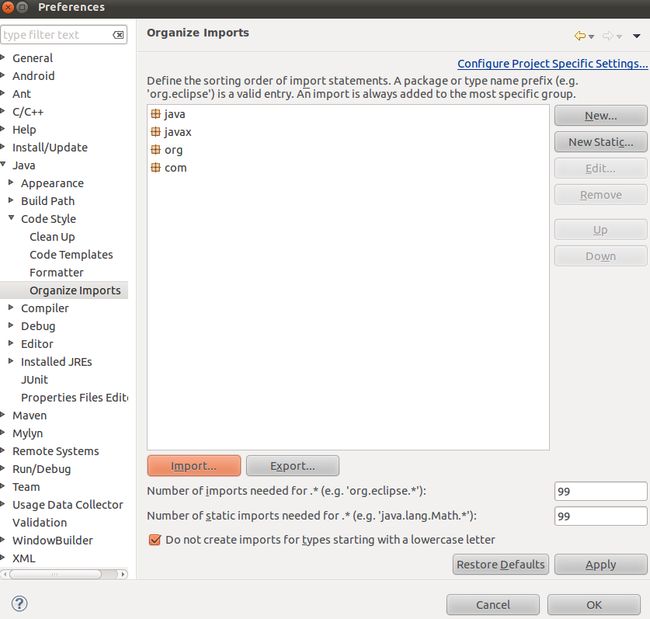Open Code Templates preferences page
Viewport: 650px width, 619px height.
click(x=71, y=255)
